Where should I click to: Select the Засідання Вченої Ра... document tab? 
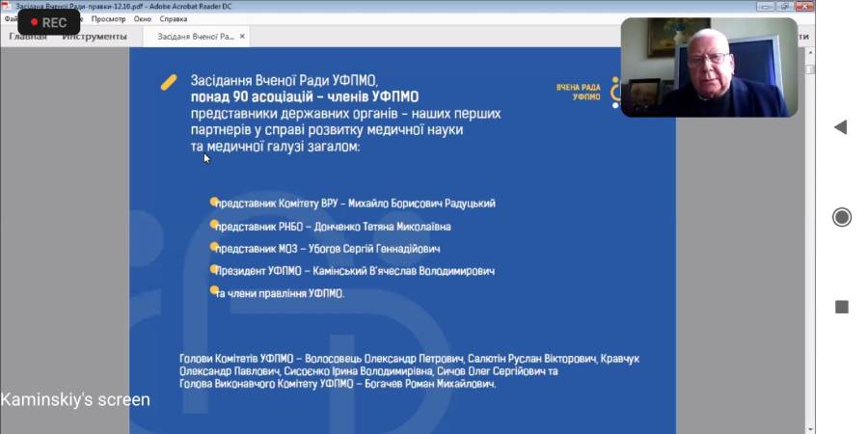pos(196,37)
